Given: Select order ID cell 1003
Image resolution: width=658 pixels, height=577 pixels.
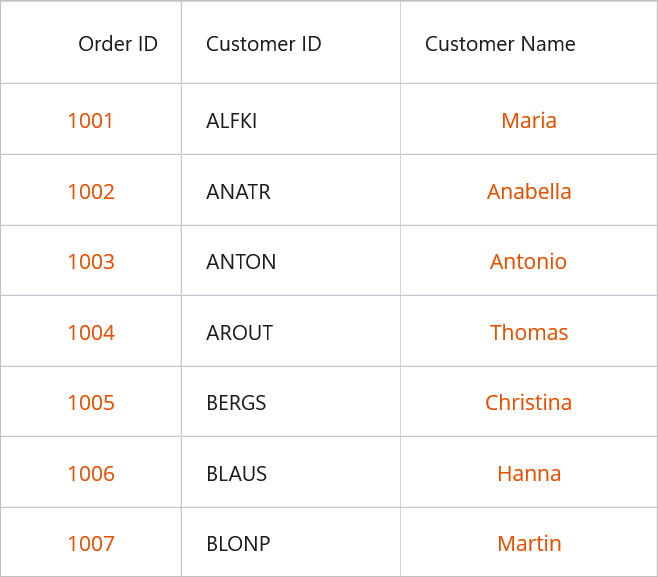Looking at the screenshot, I should point(91,262).
